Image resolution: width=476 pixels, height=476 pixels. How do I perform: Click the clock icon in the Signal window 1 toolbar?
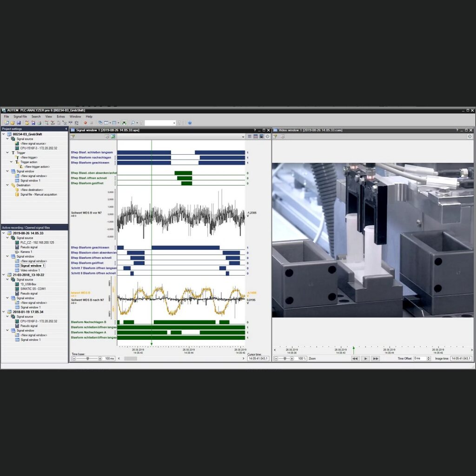point(267,137)
